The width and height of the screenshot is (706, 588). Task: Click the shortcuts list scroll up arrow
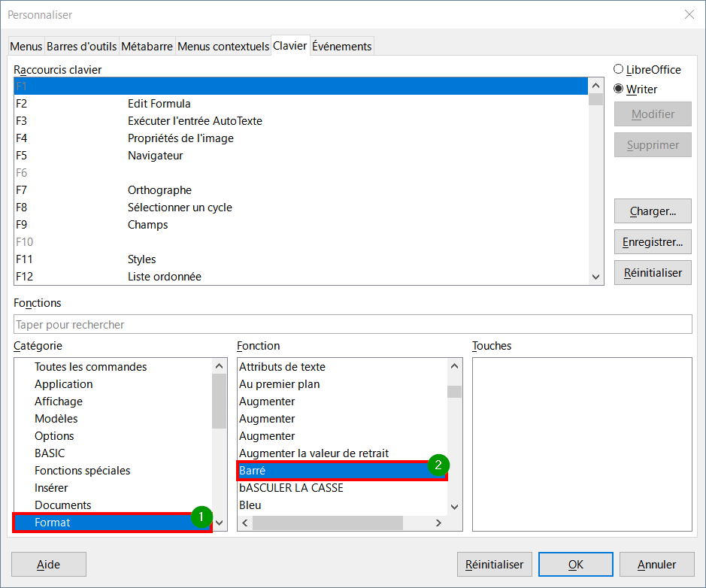595,86
